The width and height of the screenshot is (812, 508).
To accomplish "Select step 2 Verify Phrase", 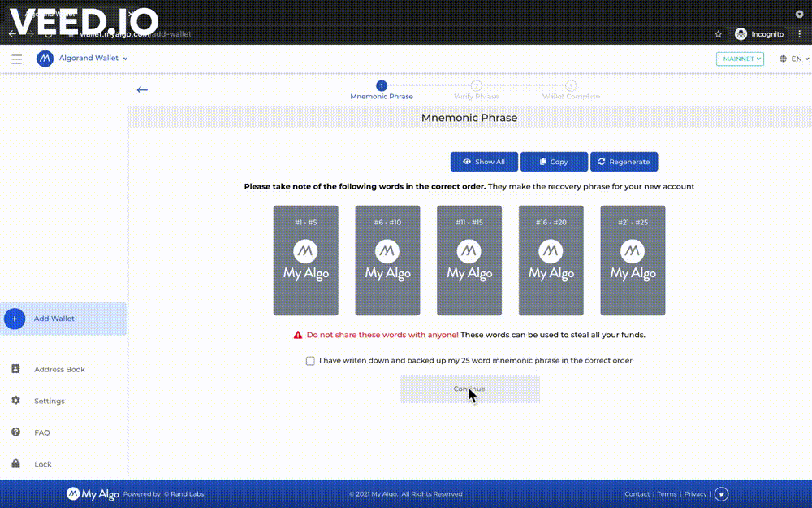I will point(476,90).
